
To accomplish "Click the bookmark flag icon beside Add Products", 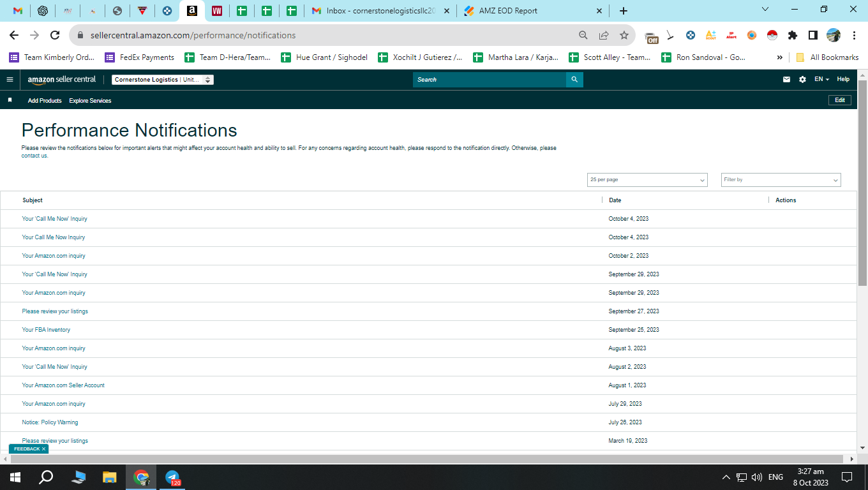I will tap(10, 100).
